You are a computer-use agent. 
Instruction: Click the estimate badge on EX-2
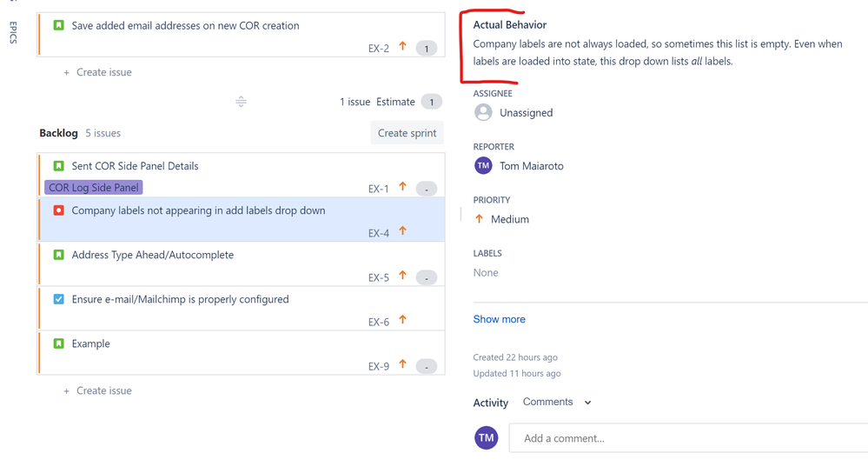[x=427, y=49]
